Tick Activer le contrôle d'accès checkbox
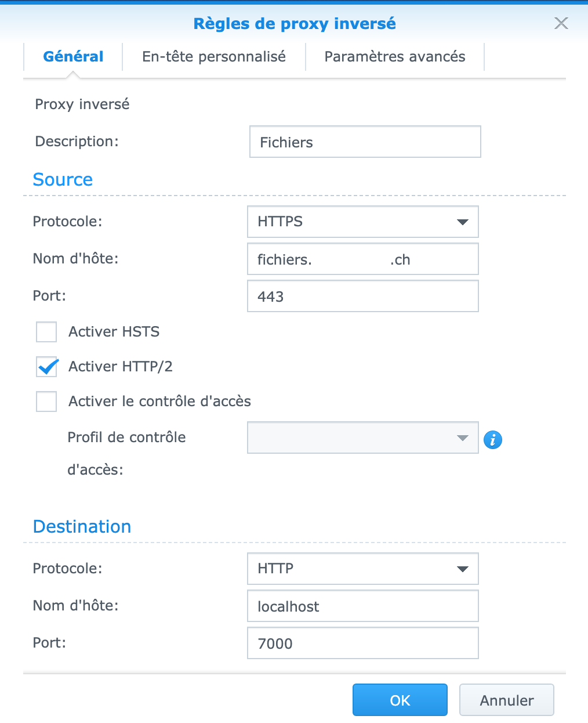The height and width of the screenshot is (723, 588). [x=46, y=402]
